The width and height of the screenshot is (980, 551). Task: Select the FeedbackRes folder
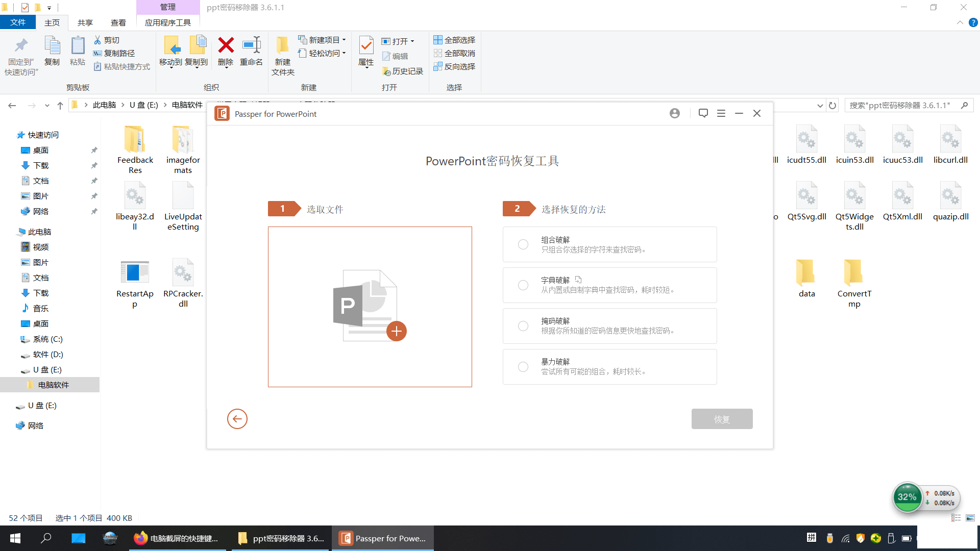pos(135,149)
